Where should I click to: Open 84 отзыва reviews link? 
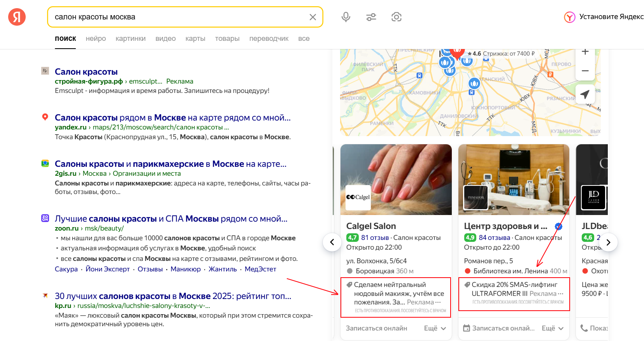495,238
